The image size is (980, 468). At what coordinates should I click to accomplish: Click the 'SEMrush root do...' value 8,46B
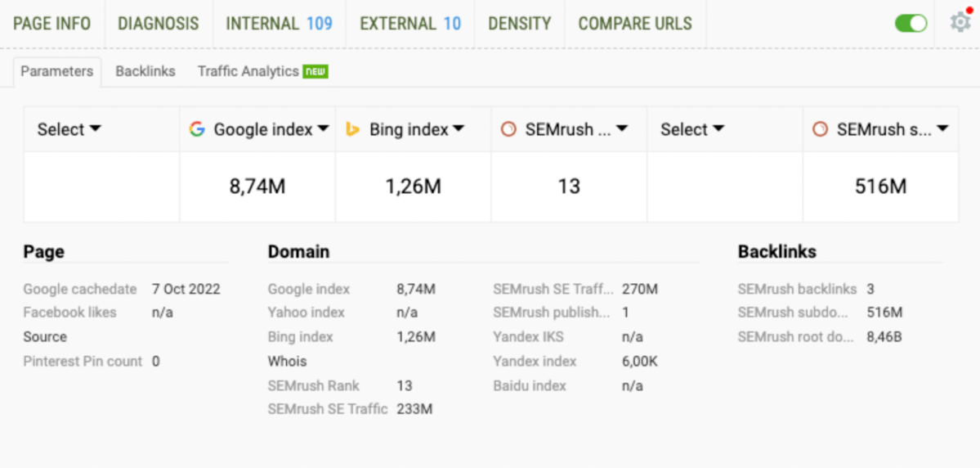pos(884,336)
